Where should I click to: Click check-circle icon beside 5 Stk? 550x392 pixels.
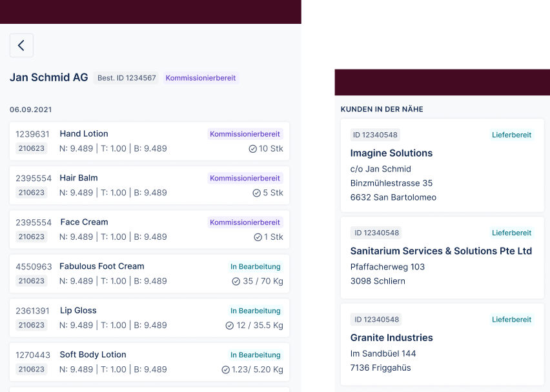click(x=257, y=193)
